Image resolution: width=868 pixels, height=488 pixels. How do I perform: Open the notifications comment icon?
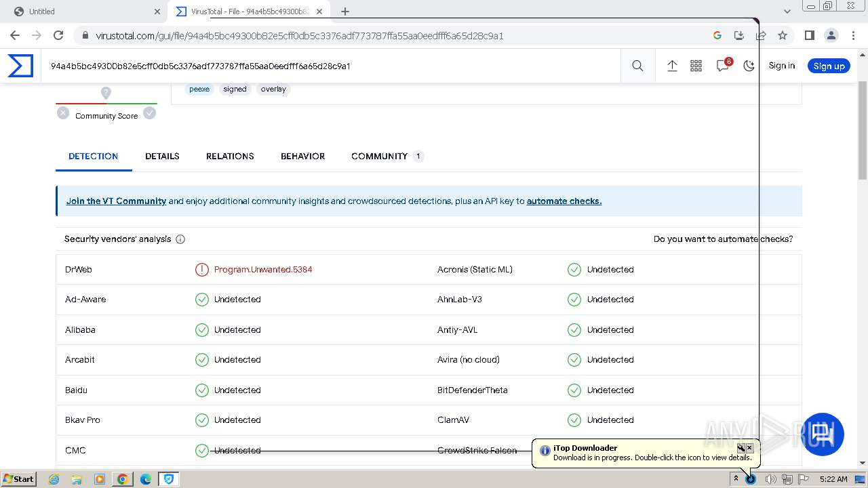click(722, 66)
